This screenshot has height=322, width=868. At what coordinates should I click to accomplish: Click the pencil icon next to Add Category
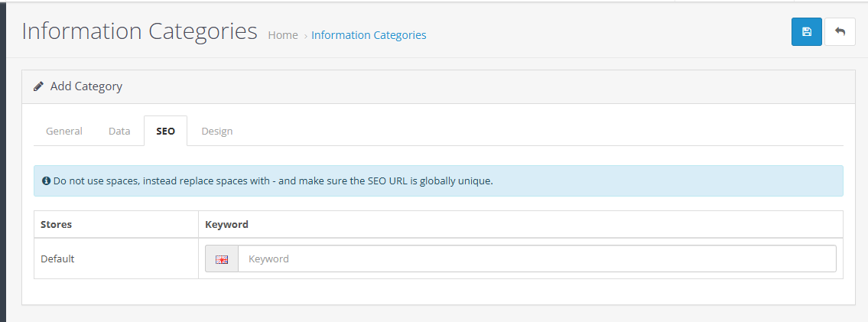[39, 86]
